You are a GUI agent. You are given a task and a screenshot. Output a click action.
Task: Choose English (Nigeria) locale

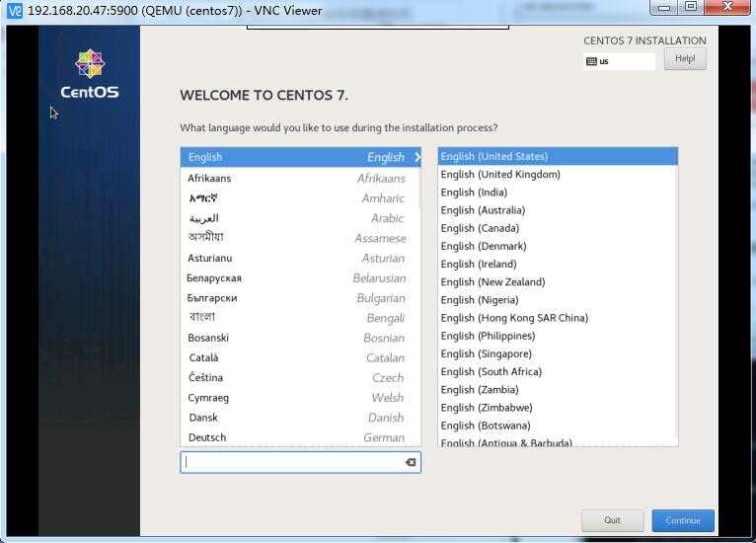(x=558, y=300)
